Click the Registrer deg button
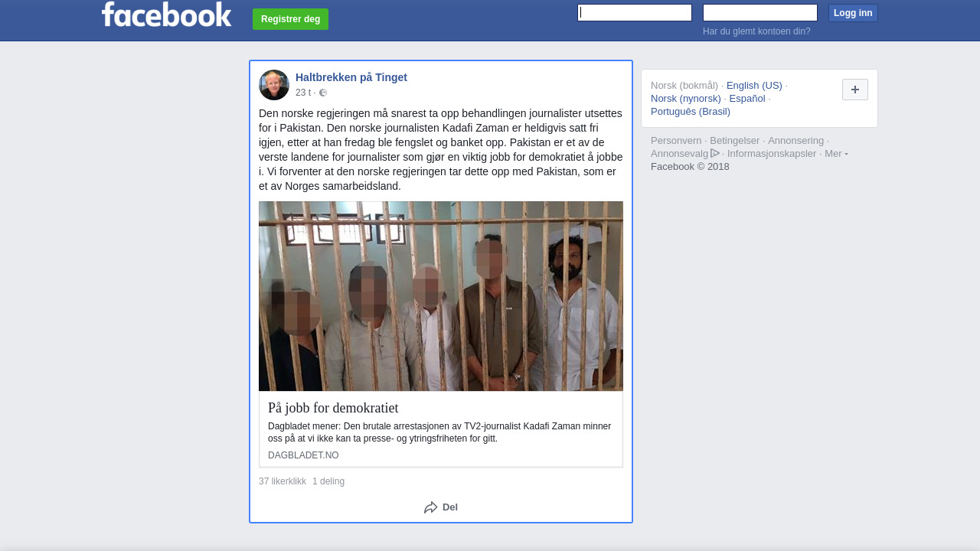Image resolution: width=980 pixels, height=551 pixels. pyautogui.click(x=290, y=19)
